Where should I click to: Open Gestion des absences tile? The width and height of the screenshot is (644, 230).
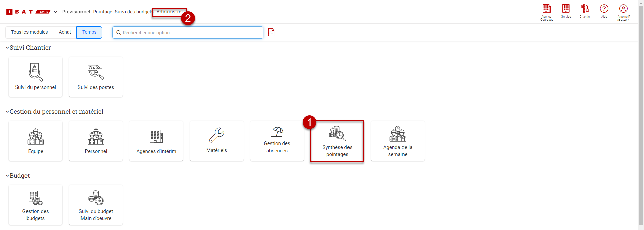coord(277,141)
